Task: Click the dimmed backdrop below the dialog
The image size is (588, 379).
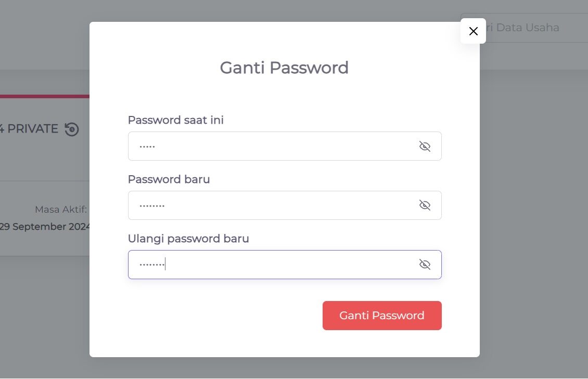Action: coord(284,368)
